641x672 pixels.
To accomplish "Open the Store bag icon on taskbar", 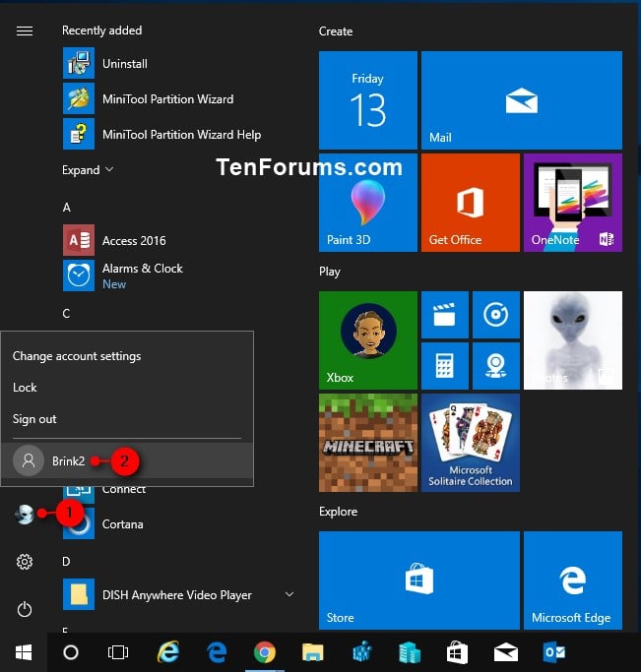I will [x=457, y=652].
